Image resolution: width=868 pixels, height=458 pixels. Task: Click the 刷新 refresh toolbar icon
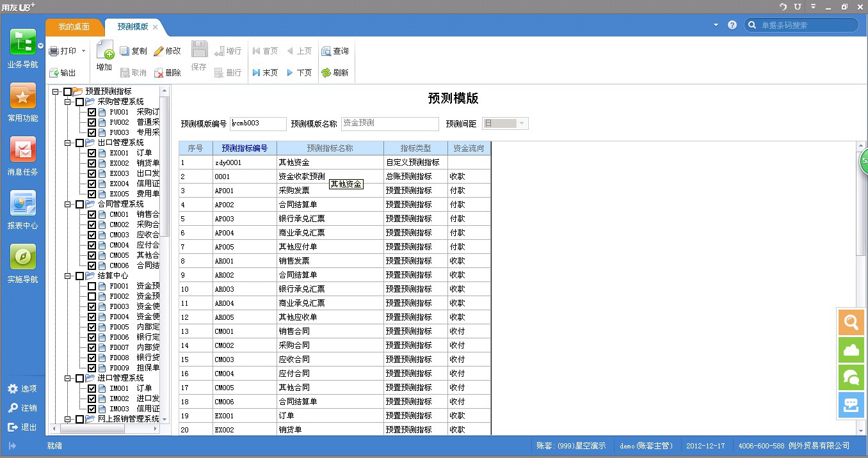[x=326, y=73]
